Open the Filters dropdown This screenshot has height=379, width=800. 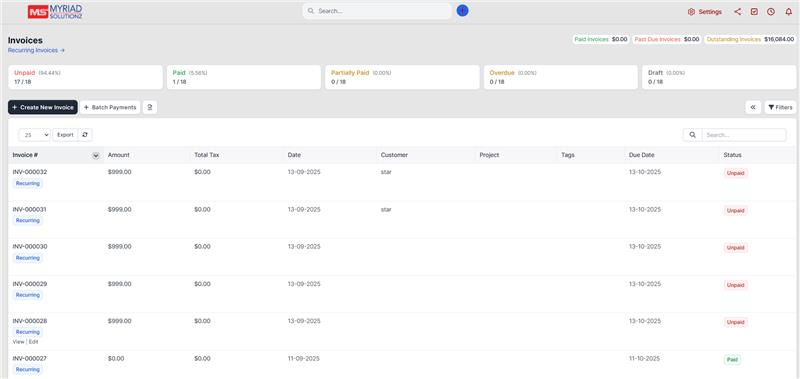tap(780, 107)
